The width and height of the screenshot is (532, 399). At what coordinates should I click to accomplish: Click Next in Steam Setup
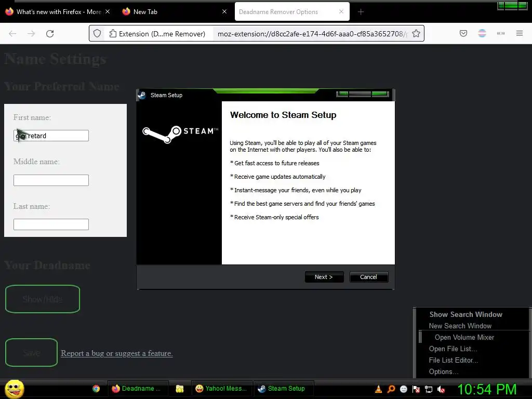pos(324,277)
